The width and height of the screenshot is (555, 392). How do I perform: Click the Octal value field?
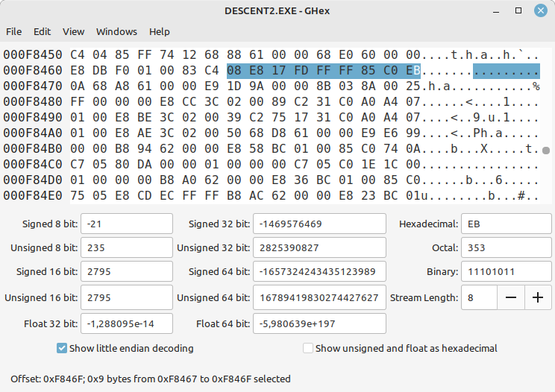tap(507, 247)
